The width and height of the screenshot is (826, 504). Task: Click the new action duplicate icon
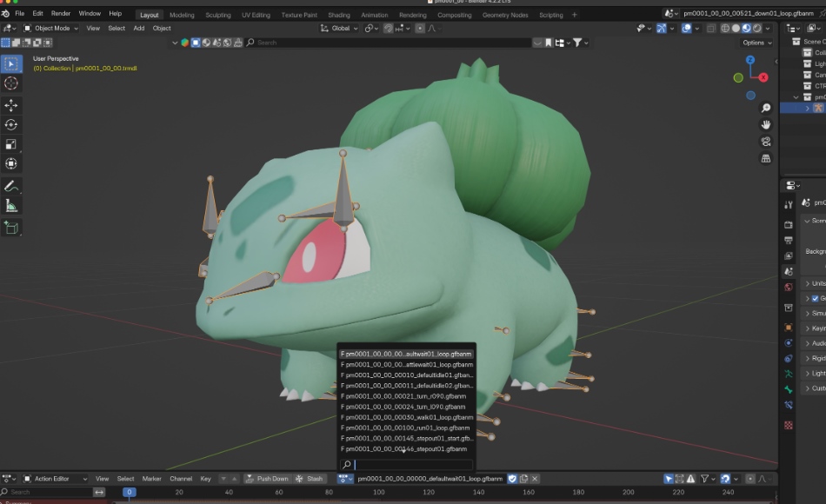523,479
